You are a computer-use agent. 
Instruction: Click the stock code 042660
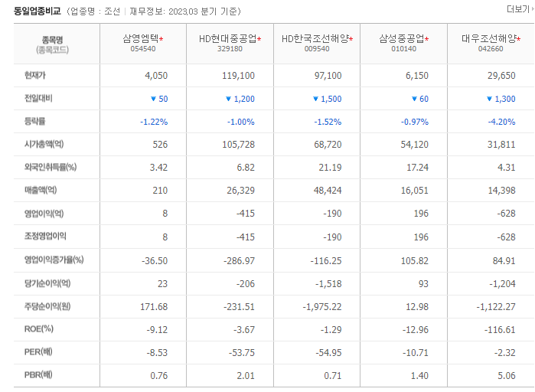pos(491,49)
